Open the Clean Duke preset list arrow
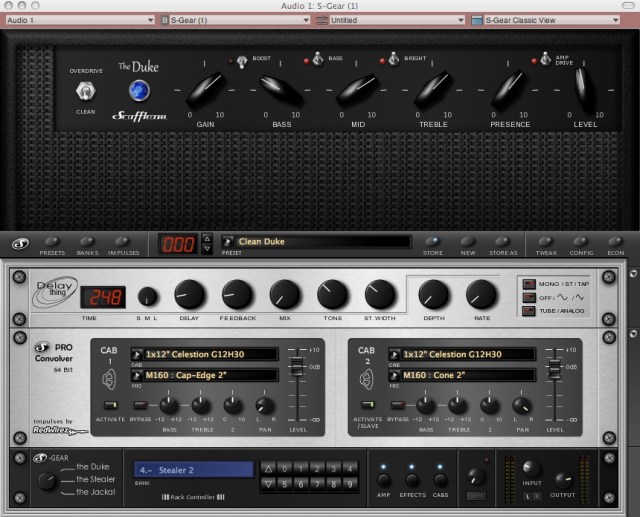 pos(227,242)
